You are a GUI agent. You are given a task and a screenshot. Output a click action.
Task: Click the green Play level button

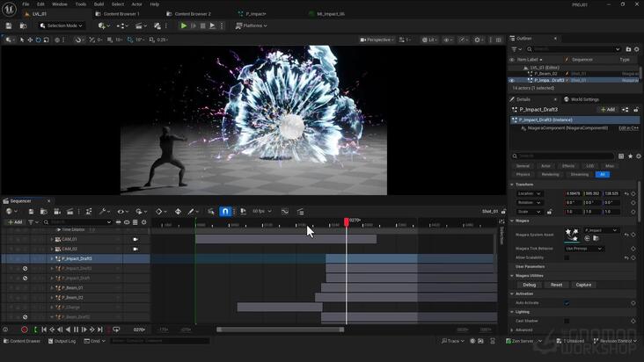[x=184, y=25]
